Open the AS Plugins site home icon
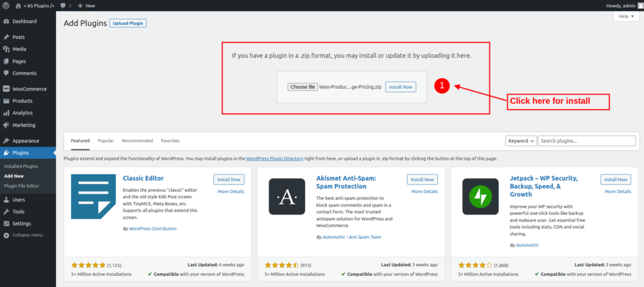The width and height of the screenshot is (644, 287). point(18,6)
